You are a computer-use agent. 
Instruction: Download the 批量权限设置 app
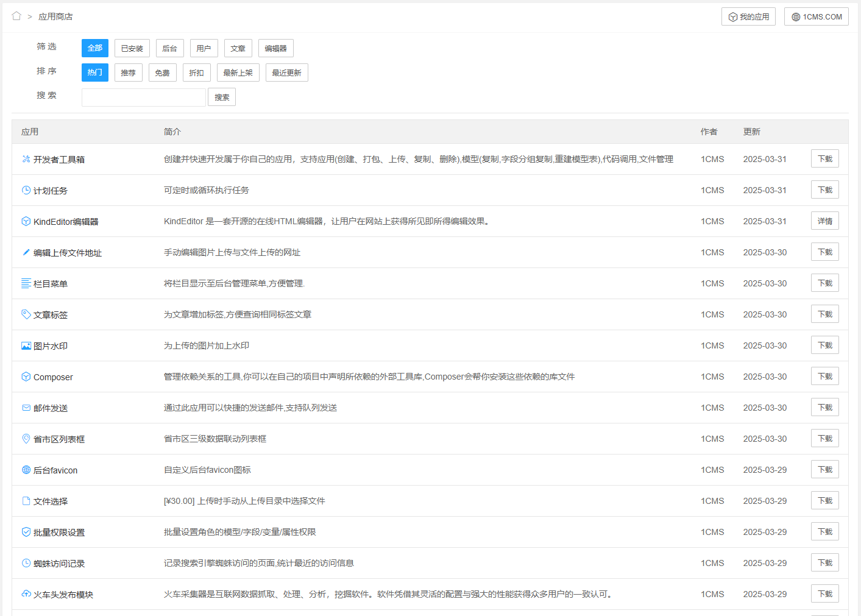[x=825, y=531]
